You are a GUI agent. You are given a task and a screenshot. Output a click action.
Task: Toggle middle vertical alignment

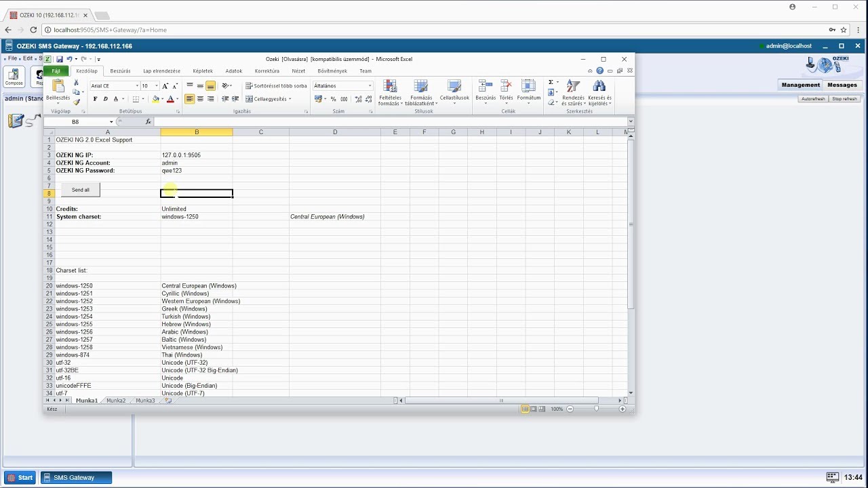pyautogui.click(x=200, y=86)
